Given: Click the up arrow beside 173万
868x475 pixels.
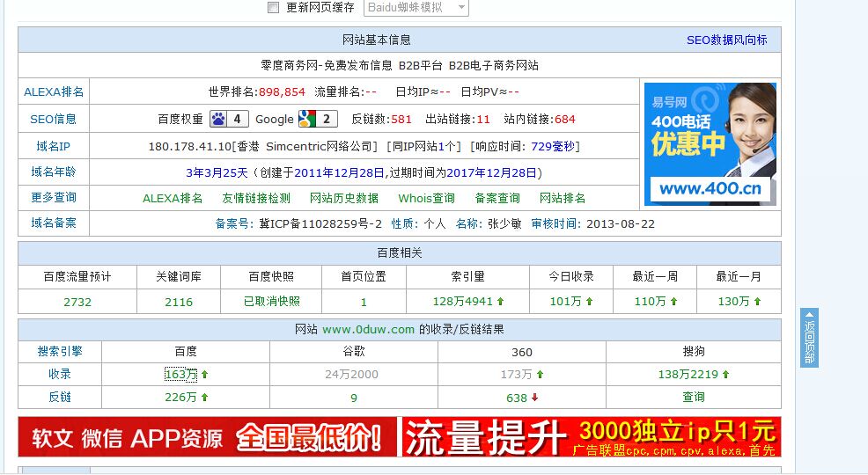Looking at the screenshot, I should click(x=540, y=375).
